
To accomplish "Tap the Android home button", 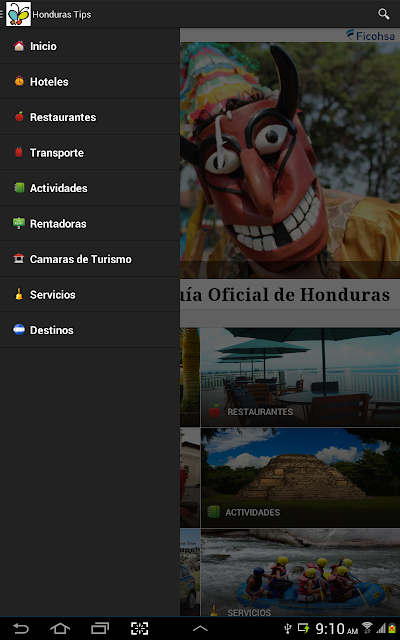I will pyautogui.click(x=60, y=629).
